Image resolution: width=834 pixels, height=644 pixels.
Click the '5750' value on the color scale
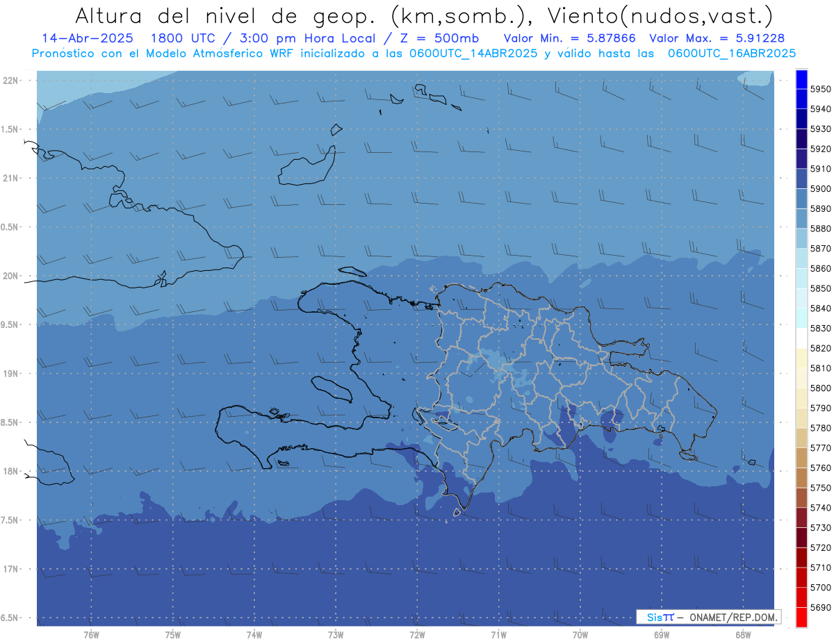click(x=821, y=488)
